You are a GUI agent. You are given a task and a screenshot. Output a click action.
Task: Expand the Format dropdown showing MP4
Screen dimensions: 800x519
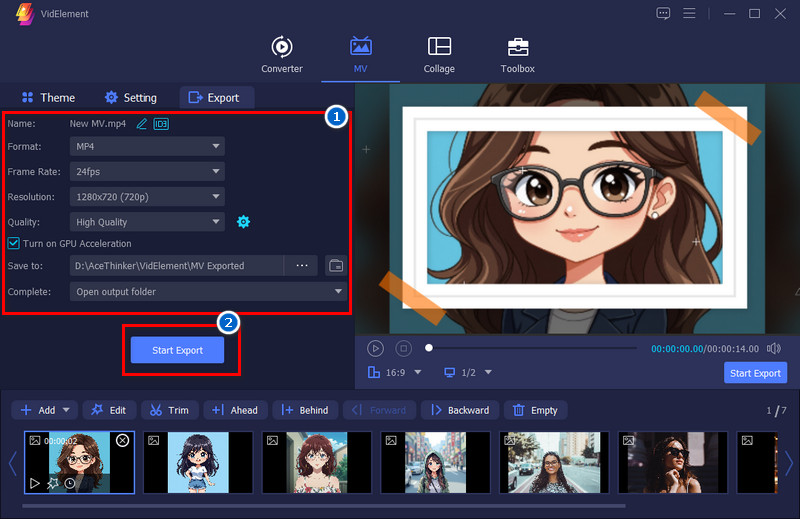pos(147,147)
